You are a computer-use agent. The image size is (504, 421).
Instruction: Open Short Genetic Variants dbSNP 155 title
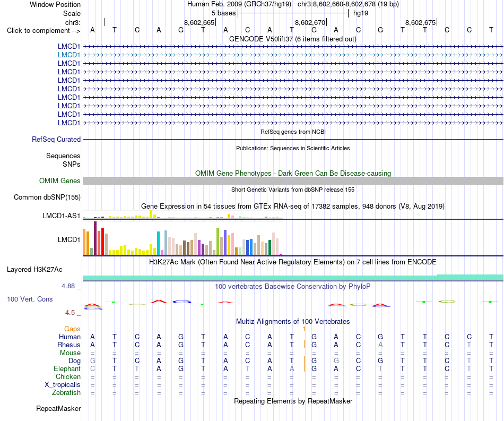pos(293,190)
